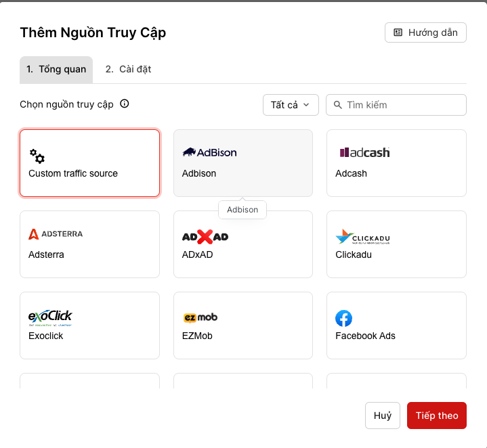487x448 pixels.
Task: Pick the EZMob logo
Action: tap(200, 317)
